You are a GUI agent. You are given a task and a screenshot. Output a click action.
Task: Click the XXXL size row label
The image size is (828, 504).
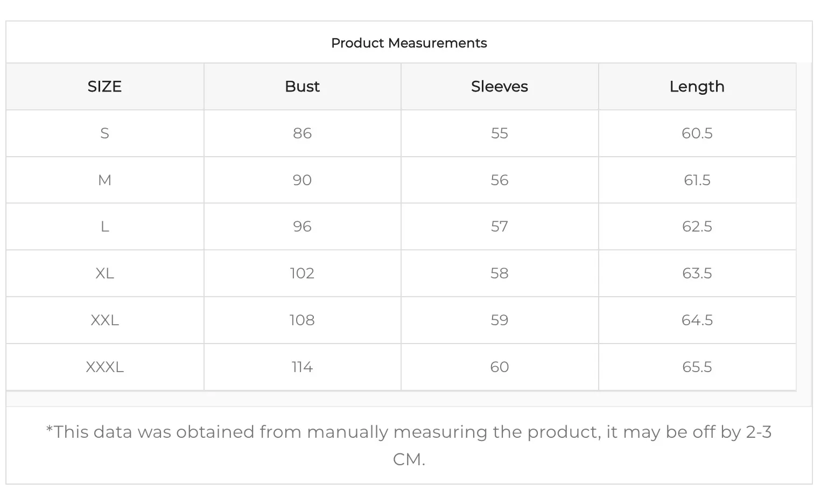click(x=104, y=367)
